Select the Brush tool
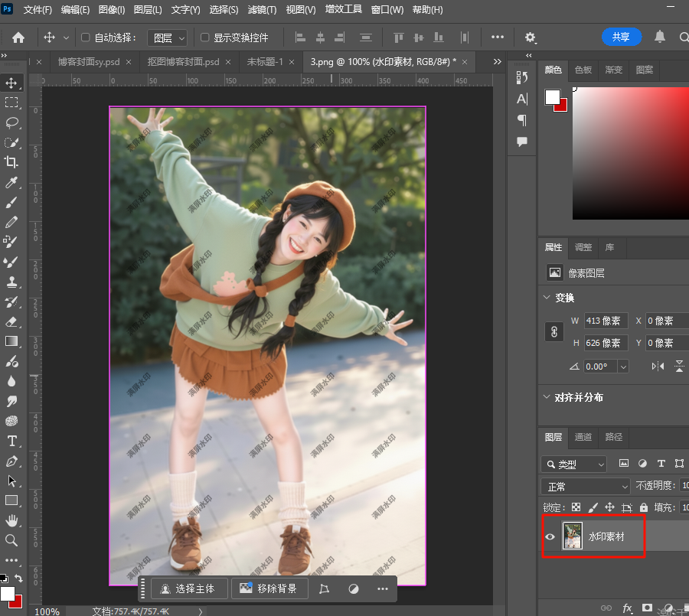 pos(12,202)
